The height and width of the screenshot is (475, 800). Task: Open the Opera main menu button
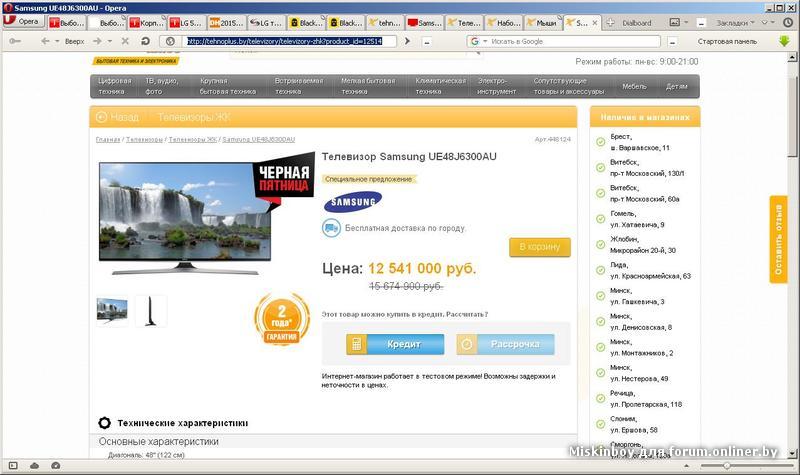[x=22, y=22]
